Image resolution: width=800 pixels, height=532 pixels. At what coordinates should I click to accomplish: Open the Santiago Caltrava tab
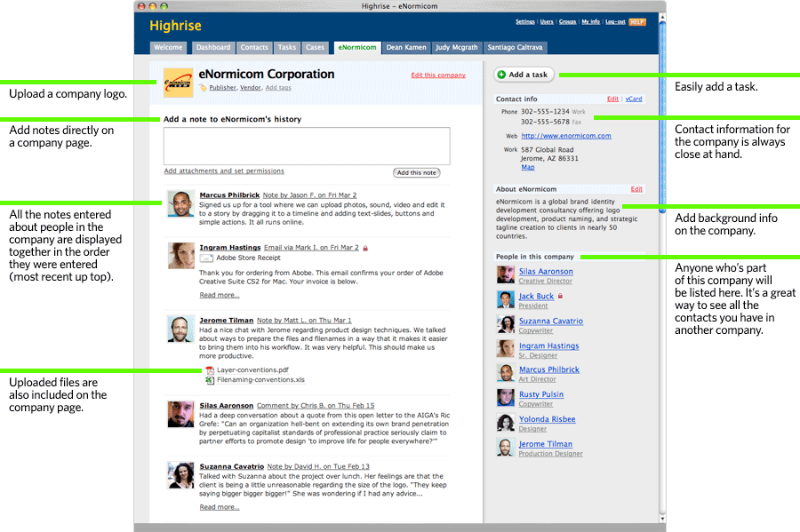tap(515, 47)
